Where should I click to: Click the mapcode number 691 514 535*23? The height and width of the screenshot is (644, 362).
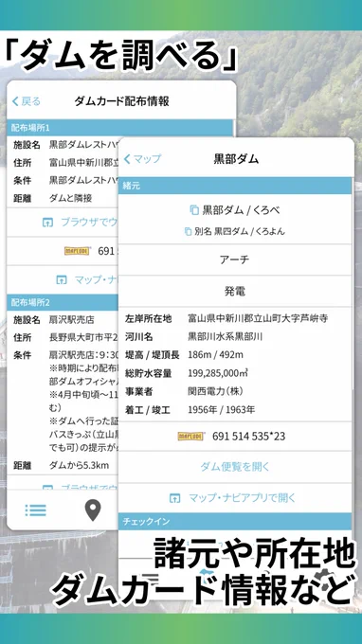[248, 437]
